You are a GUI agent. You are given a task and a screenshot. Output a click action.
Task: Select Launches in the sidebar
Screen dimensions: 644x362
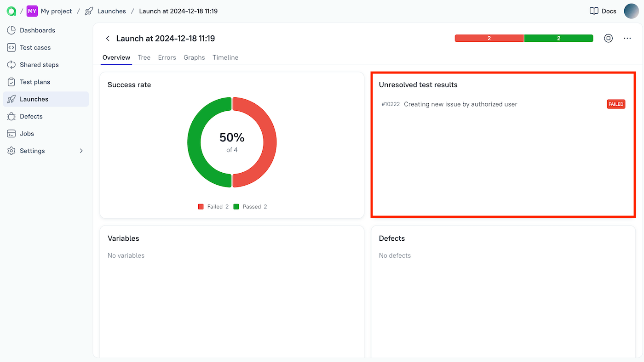click(34, 99)
